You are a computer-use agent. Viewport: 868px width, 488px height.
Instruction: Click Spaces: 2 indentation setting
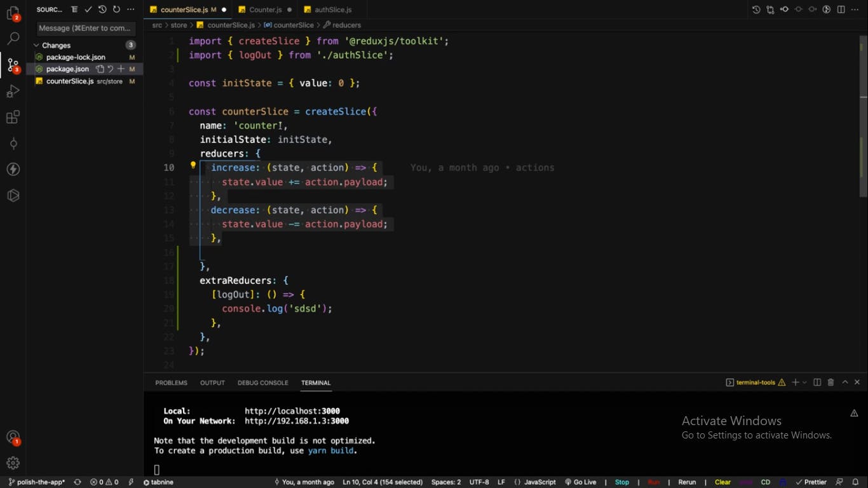click(x=446, y=482)
